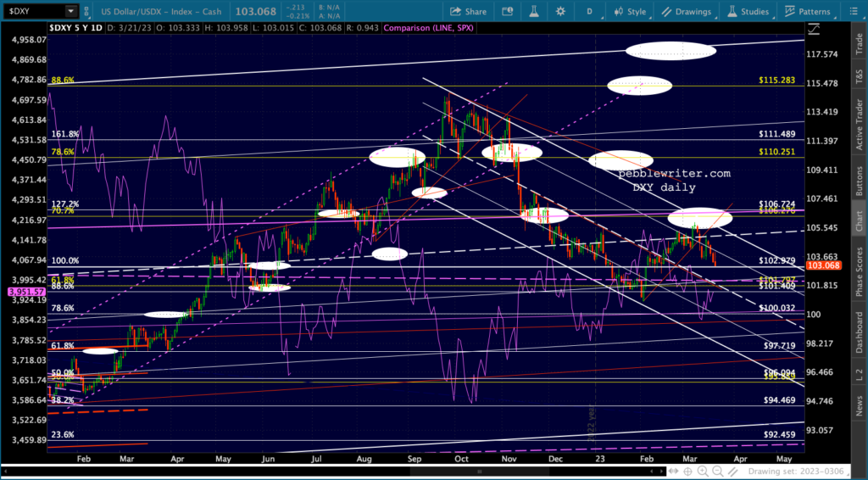Open the flask icon beside the settings gear
Screen dimensions: 868x480
point(534,11)
